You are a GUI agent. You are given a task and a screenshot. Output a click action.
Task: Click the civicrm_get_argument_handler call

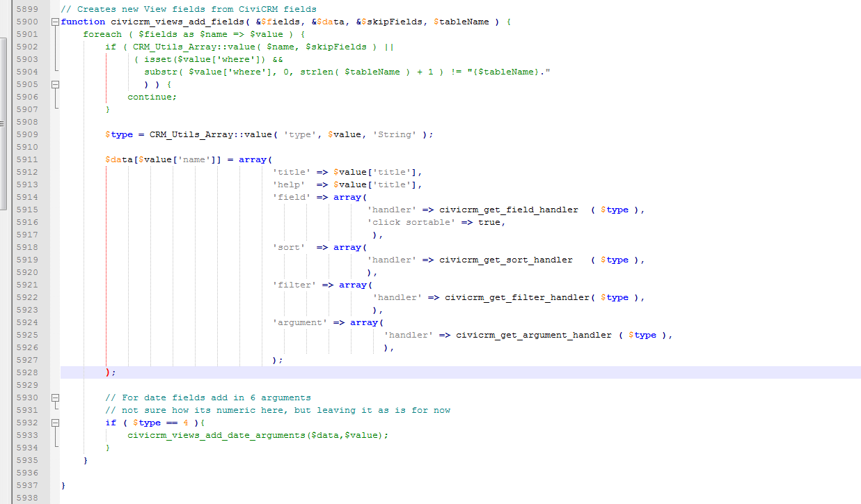tap(534, 335)
